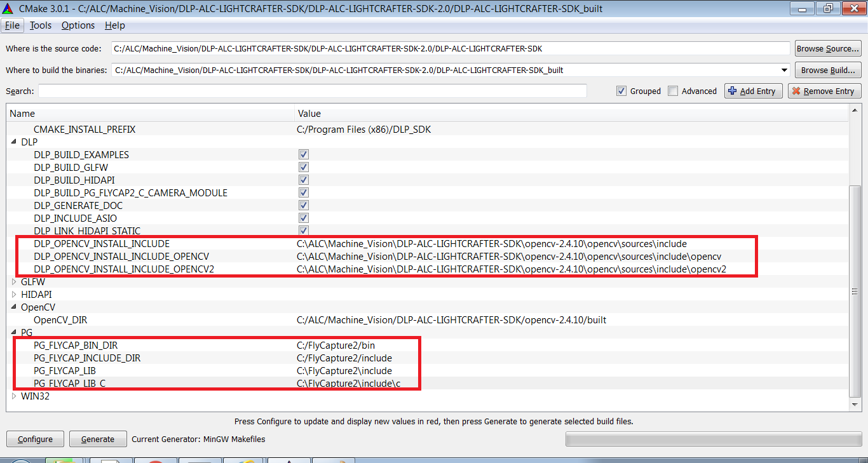Uncheck the DLP_LINK_HIDAPI_STATIC checkbox
The height and width of the screenshot is (463, 868).
304,231
